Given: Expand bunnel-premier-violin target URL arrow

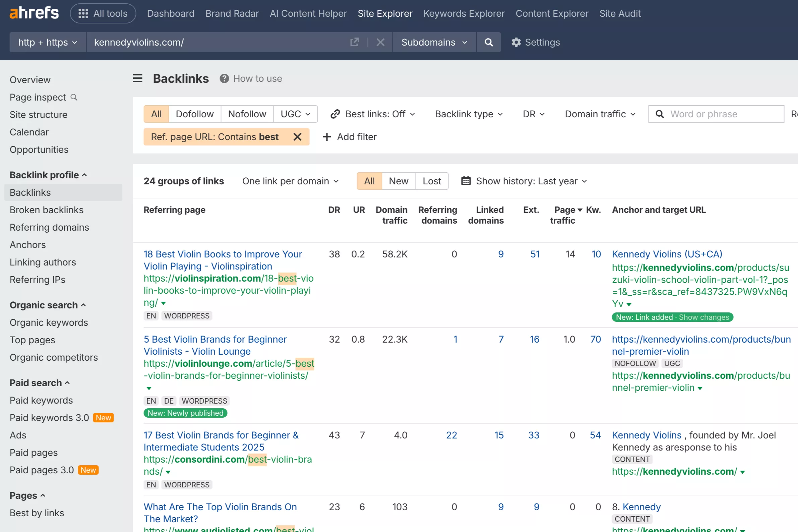Looking at the screenshot, I should pos(700,389).
